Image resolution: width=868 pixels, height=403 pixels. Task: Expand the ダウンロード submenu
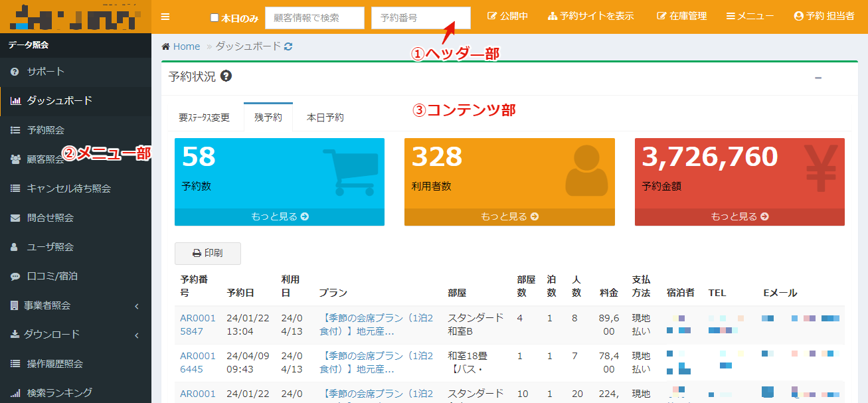76,335
